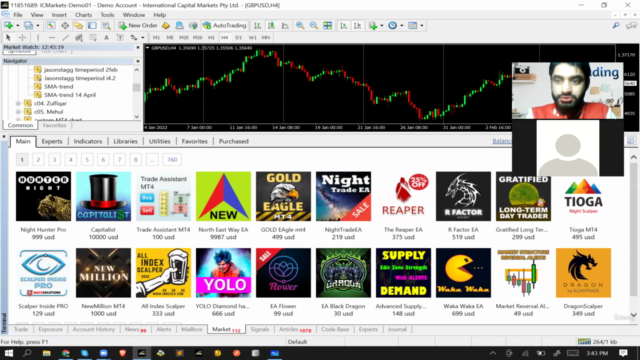Switch timeframe to M30
The width and height of the screenshot is (640, 360).
coord(198,38)
